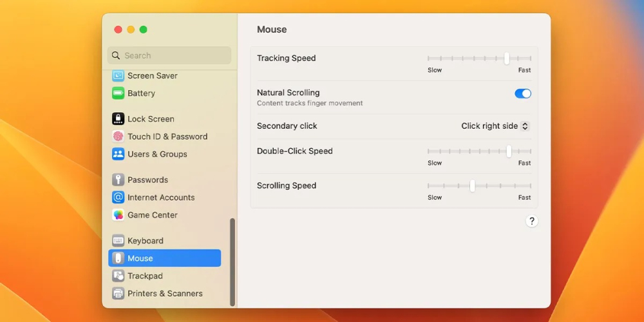Click the green Battery icon
The image size is (644, 322).
coord(118,93)
